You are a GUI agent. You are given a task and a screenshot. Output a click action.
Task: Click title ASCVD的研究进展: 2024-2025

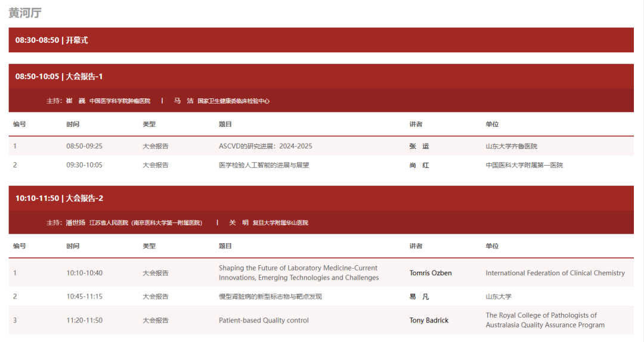point(265,146)
